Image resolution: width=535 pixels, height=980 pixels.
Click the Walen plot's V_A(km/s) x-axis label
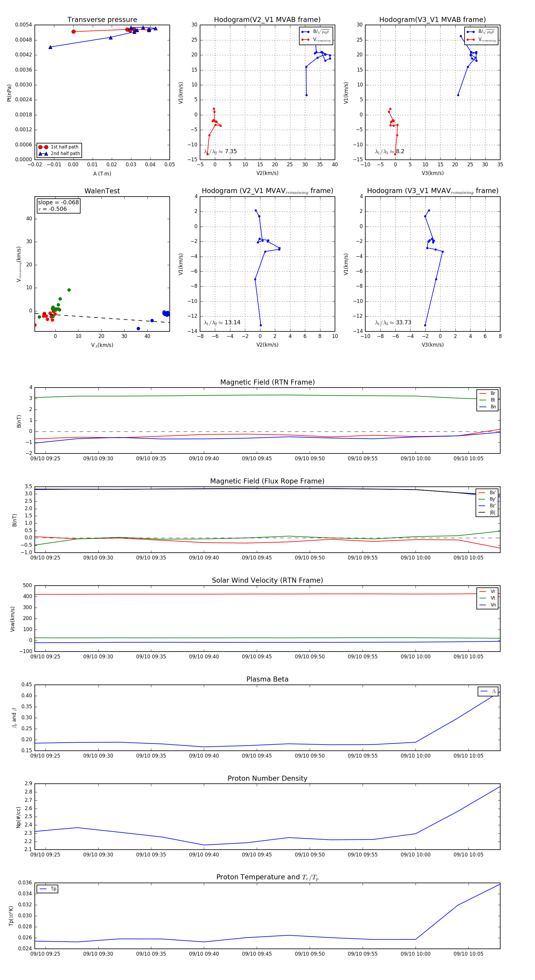[x=102, y=345]
